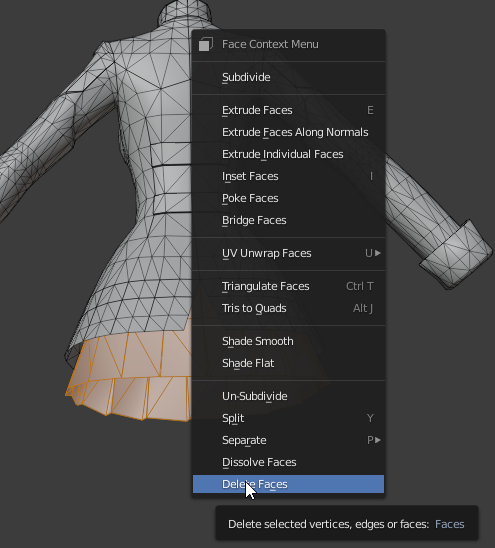This screenshot has width=495, height=548.
Task: Select Inset Faces option
Action: (288, 176)
